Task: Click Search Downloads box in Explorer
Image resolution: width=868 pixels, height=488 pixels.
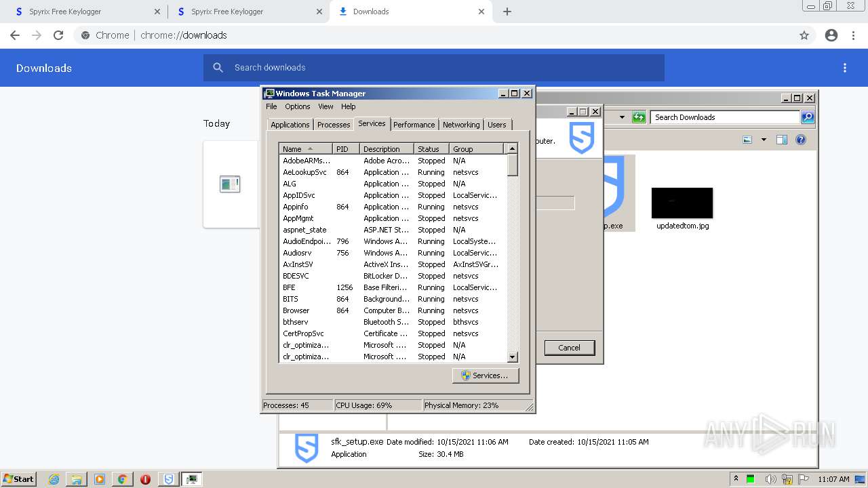Action: pos(726,117)
